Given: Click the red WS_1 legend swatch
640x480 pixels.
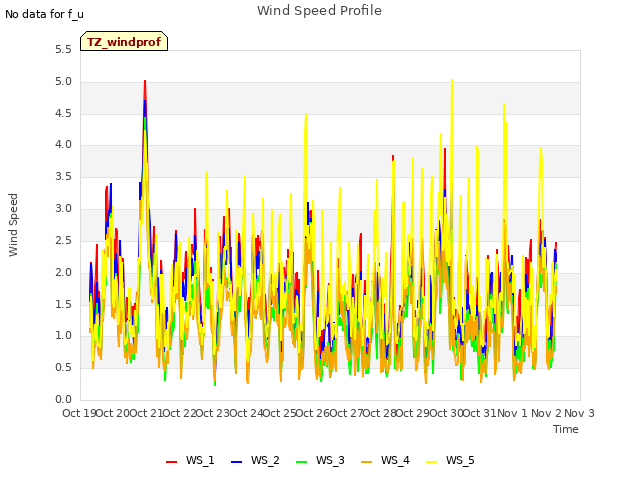Looking at the screenshot, I should [171, 462].
